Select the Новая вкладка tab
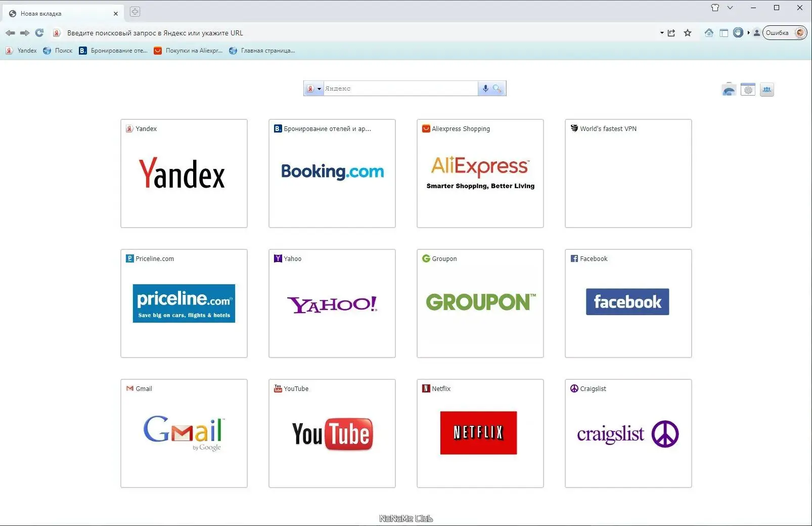Screen dimensions: 812x526 [x=63, y=14]
